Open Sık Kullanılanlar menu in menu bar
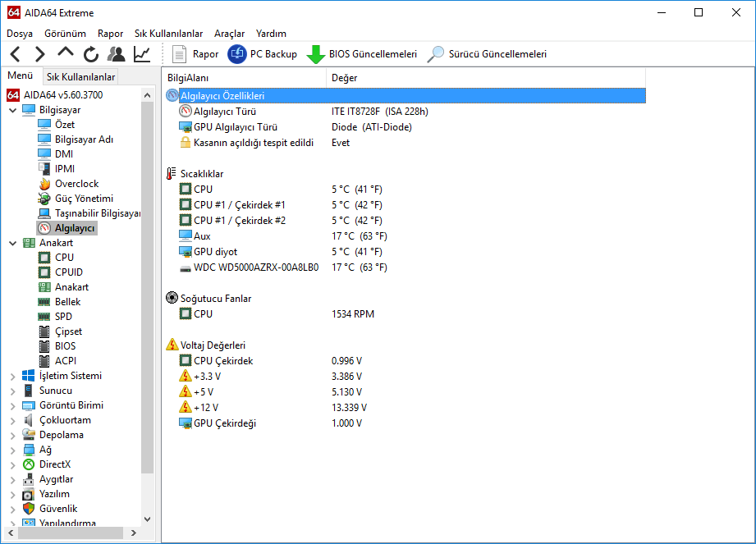This screenshot has width=756, height=544. (x=169, y=34)
